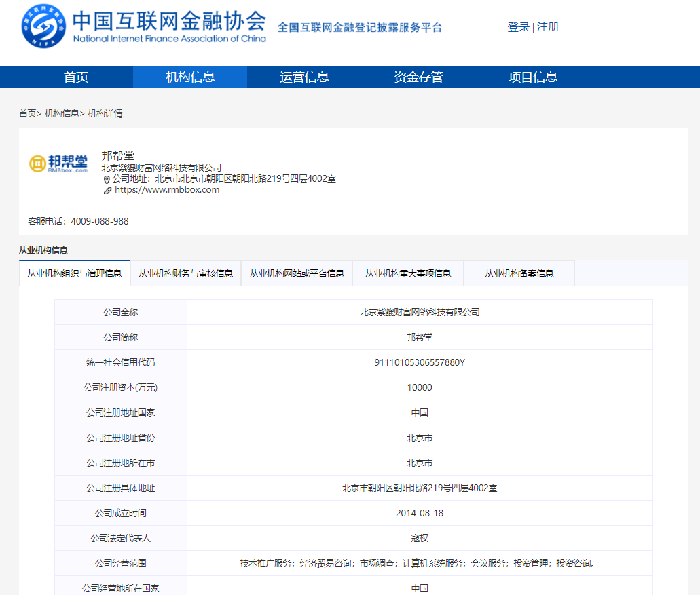Click the 注册 register link
This screenshot has width=700, height=595.
[548, 27]
